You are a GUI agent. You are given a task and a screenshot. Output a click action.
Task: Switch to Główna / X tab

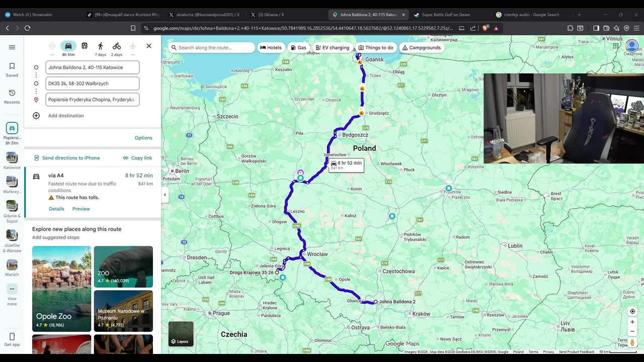[x=287, y=15]
